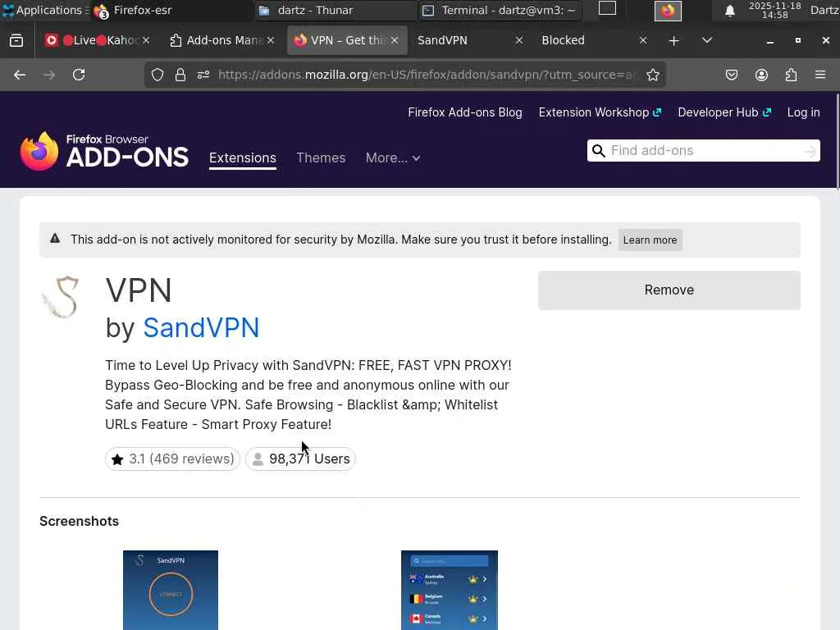Click the Firefox Browser ADD-ONS logo
This screenshot has height=630, width=840.
104,151
